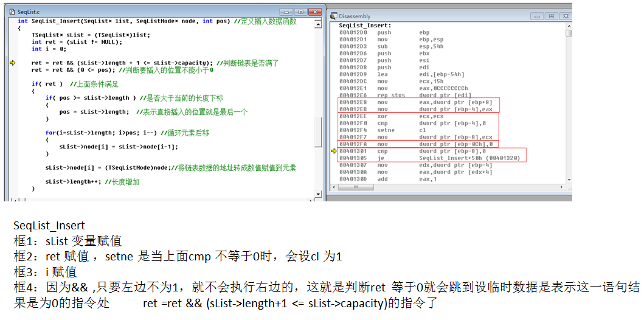Click the yellow current-line arrow in SeqList.c margin

click(x=13, y=63)
